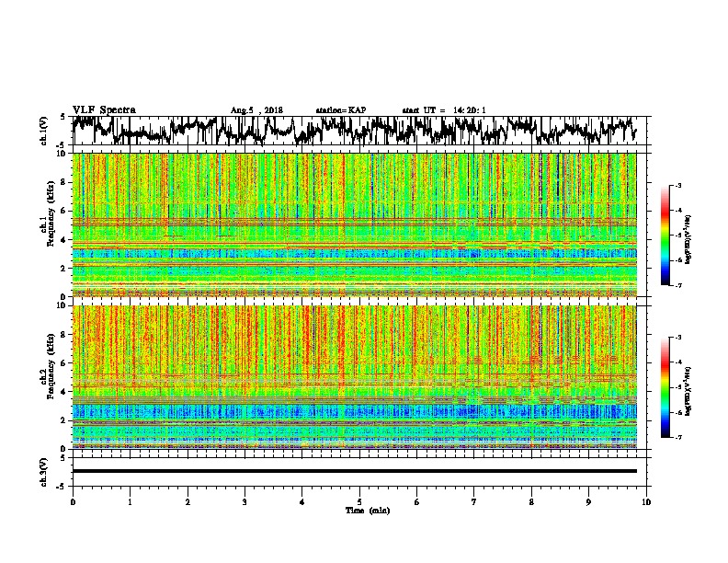Viewport: 728px width, 563px height.
Task: Click the "-7" label on ch.1 color scale
Action: pyautogui.click(x=677, y=285)
